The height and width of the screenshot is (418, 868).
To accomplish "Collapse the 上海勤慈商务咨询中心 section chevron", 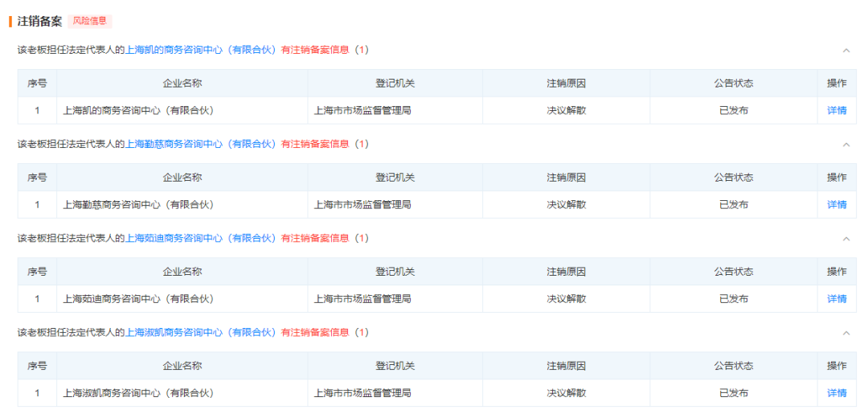I will pyautogui.click(x=845, y=145).
